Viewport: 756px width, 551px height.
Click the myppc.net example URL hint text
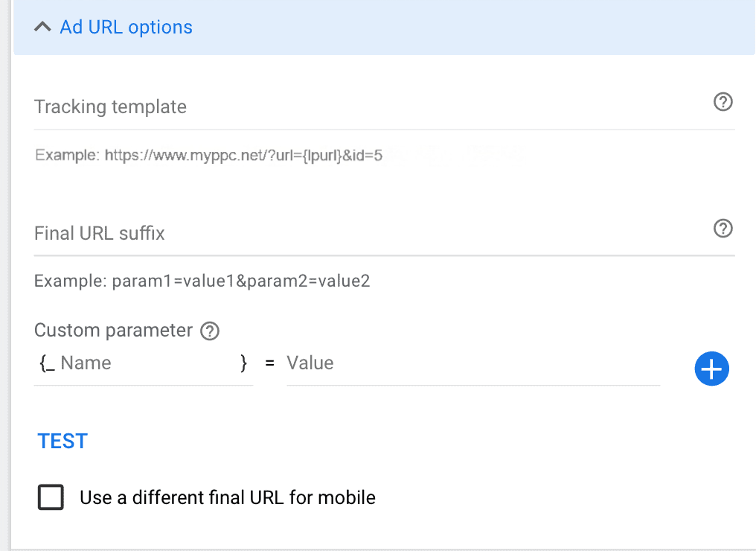click(x=209, y=156)
